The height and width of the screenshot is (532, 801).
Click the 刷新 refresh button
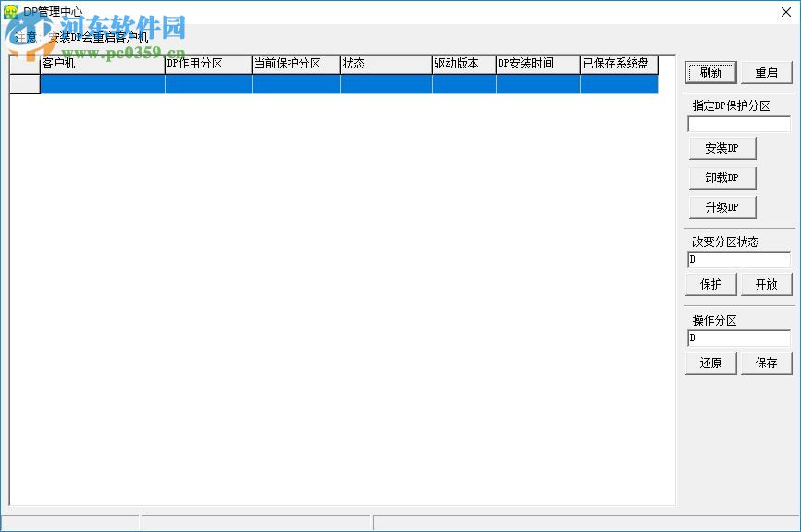710,72
